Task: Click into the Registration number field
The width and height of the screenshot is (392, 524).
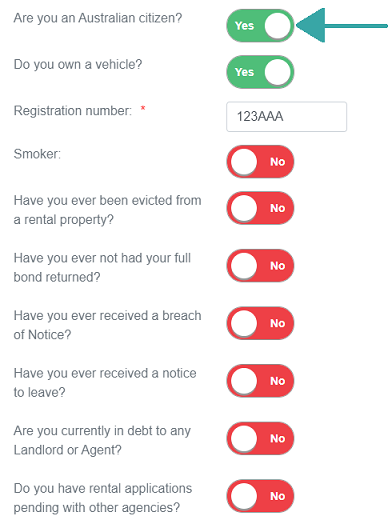Action: tap(286, 117)
